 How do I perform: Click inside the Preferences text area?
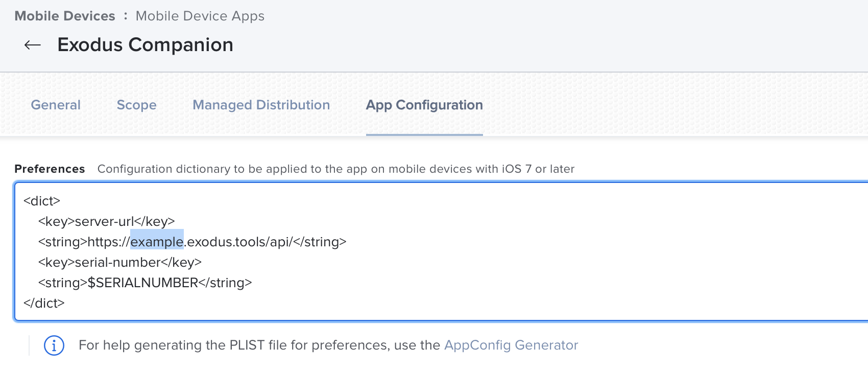[x=441, y=251]
